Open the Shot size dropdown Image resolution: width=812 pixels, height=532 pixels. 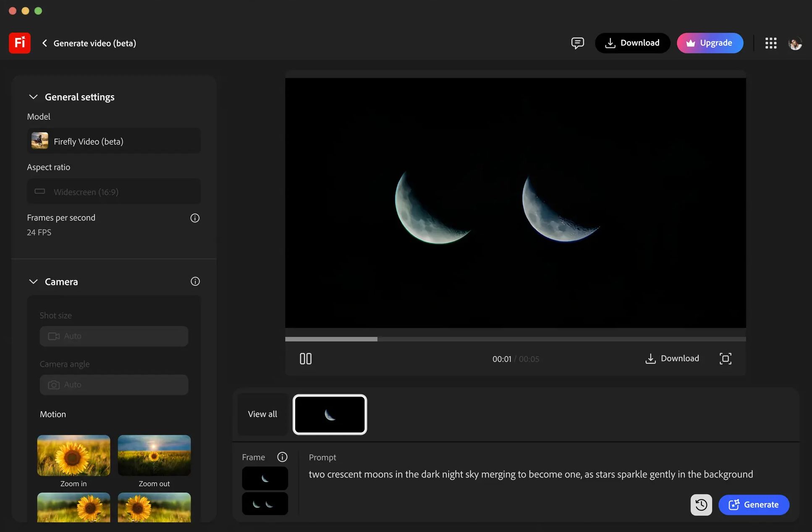113,336
